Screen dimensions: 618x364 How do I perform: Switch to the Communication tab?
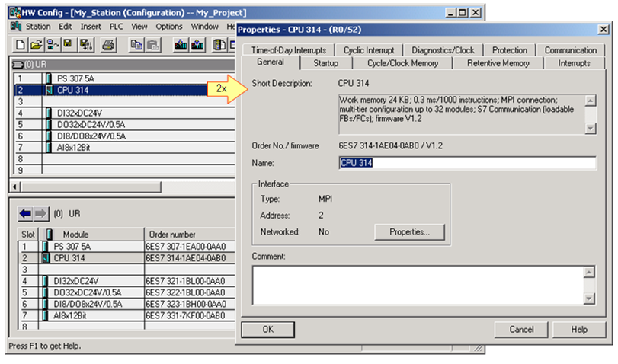(570, 50)
